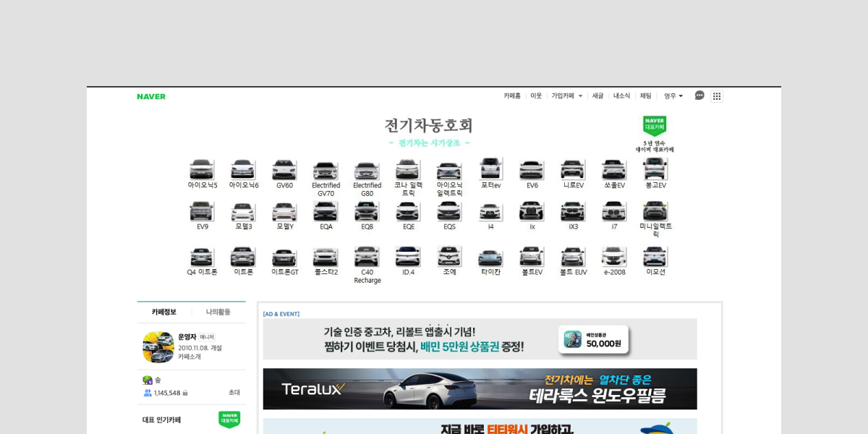Image resolution: width=868 pixels, height=434 pixels.
Task: Select the Electrified GV70 car icon
Action: 325,171
